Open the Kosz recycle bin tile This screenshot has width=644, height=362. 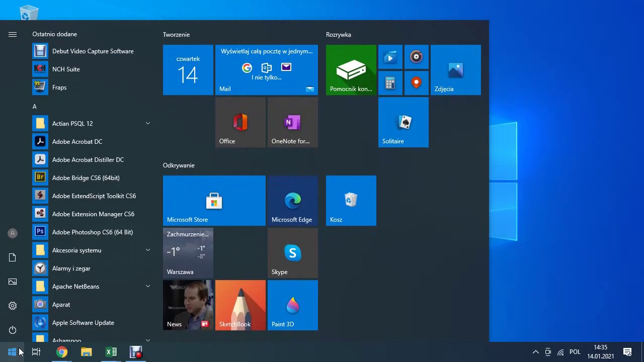(351, 201)
